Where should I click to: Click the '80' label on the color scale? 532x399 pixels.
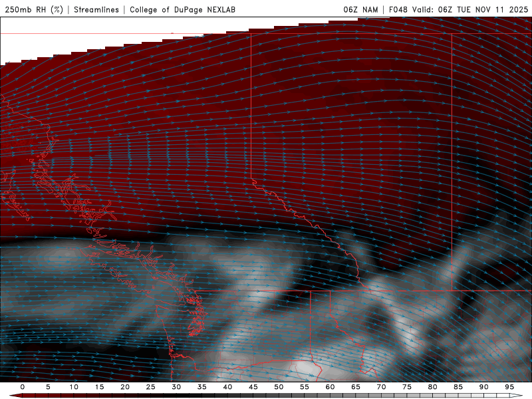pos(432,387)
